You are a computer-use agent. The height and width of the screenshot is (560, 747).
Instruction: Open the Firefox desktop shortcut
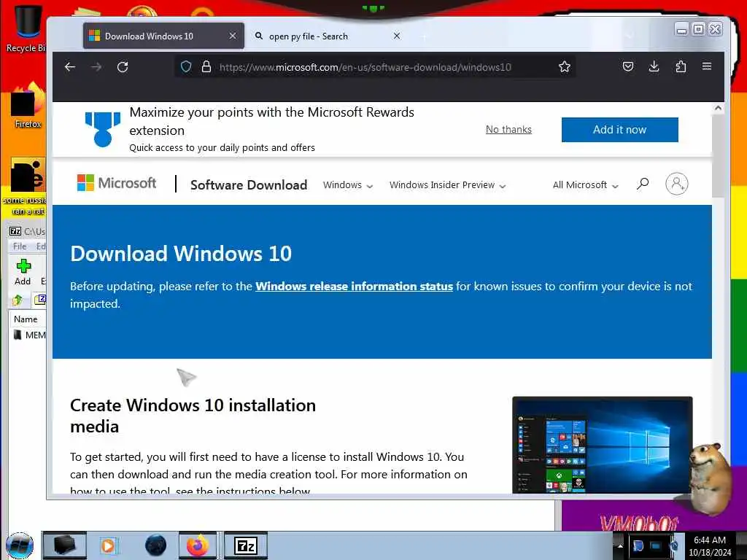coord(27,106)
